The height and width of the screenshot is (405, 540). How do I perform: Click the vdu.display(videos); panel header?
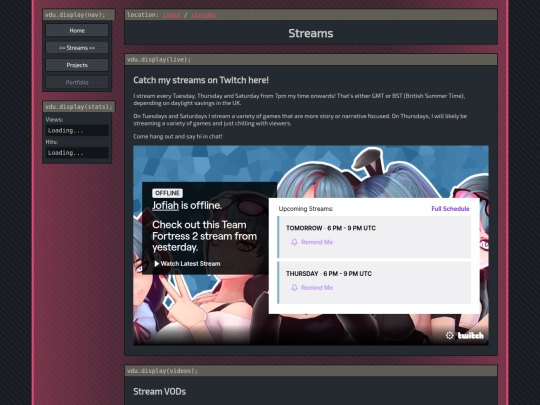click(311, 371)
